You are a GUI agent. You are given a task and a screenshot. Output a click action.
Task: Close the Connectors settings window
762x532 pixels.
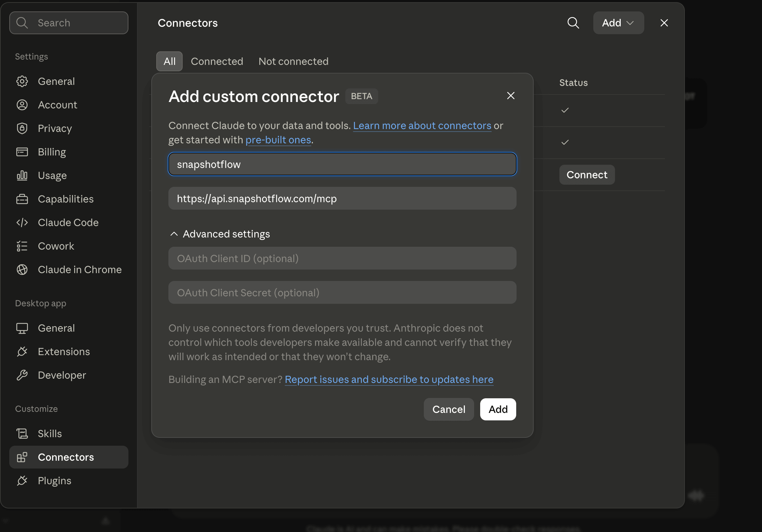(x=664, y=23)
